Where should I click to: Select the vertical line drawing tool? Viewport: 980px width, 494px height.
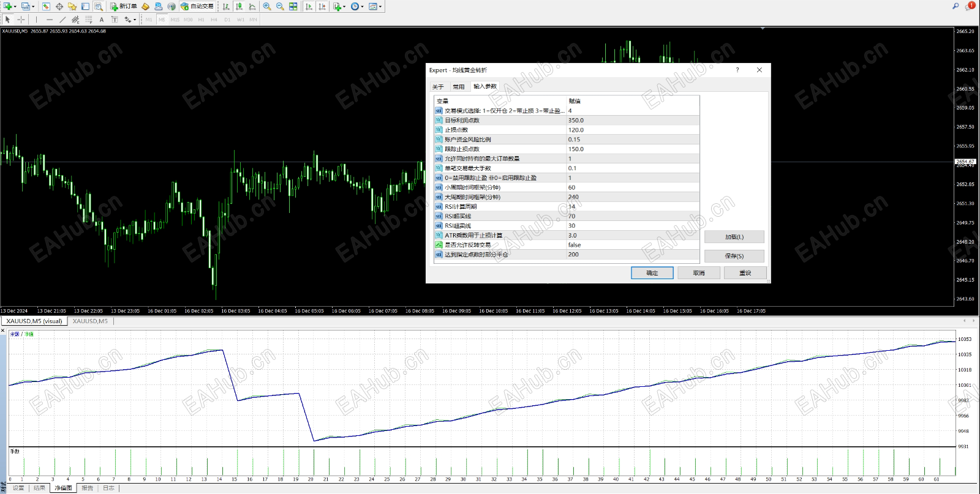(x=36, y=20)
